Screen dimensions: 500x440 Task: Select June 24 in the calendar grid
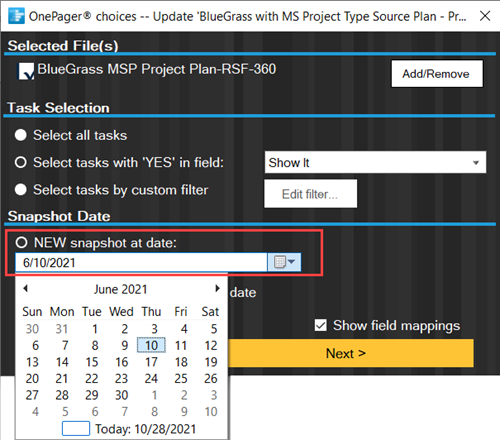[151, 379]
